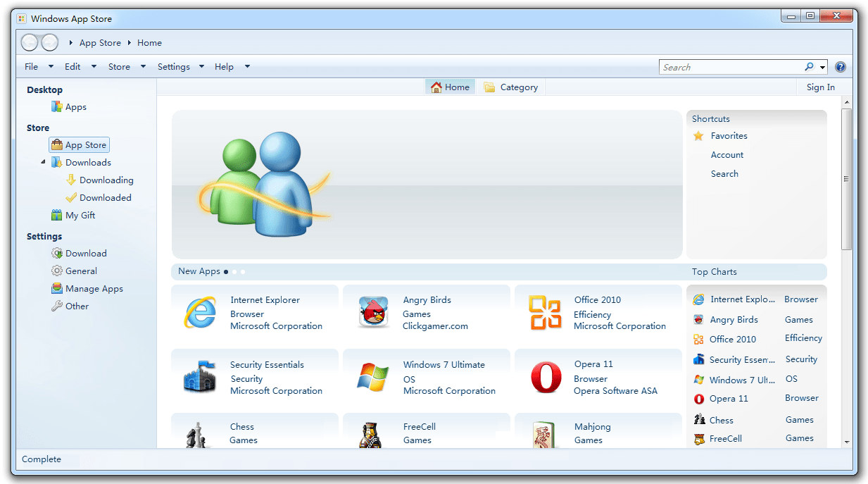Screen dimensions: 868x484
Task: Click the Sign In link
Action: (820, 87)
